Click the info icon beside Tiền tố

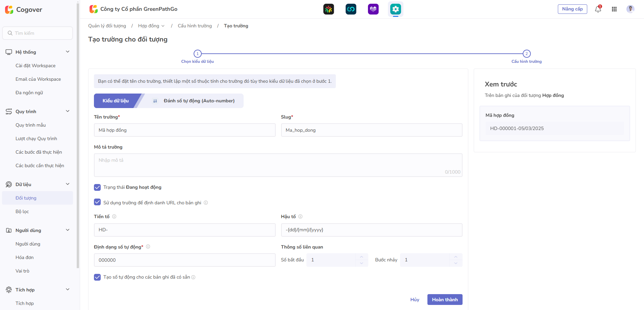coord(114,216)
